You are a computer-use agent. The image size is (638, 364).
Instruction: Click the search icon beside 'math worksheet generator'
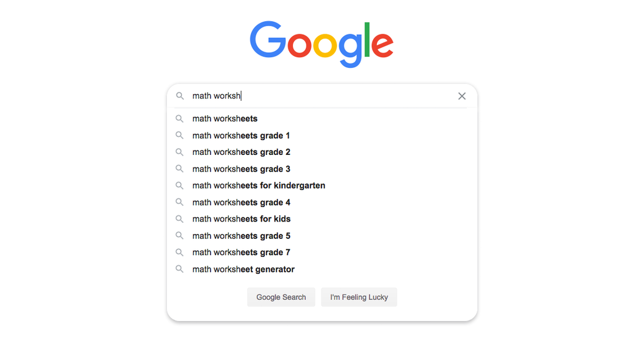180,269
